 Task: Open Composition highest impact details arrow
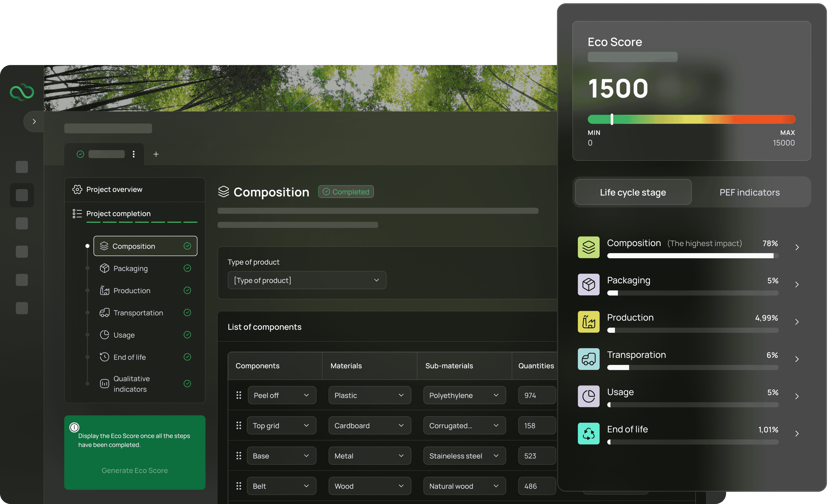[797, 247]
